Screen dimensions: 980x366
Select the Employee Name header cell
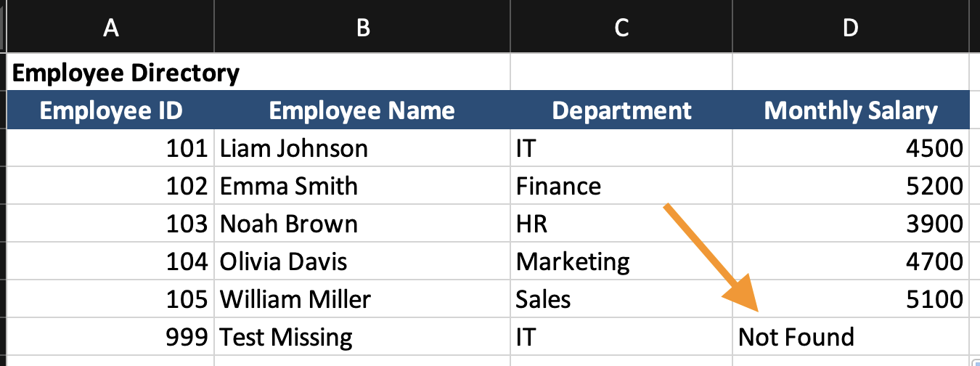tap(362, 111)
